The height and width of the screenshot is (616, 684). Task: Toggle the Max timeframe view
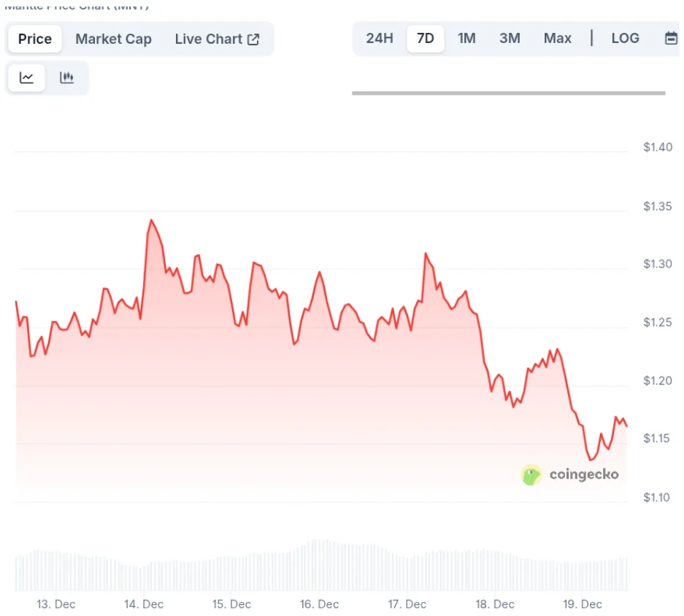coord(557,38)
